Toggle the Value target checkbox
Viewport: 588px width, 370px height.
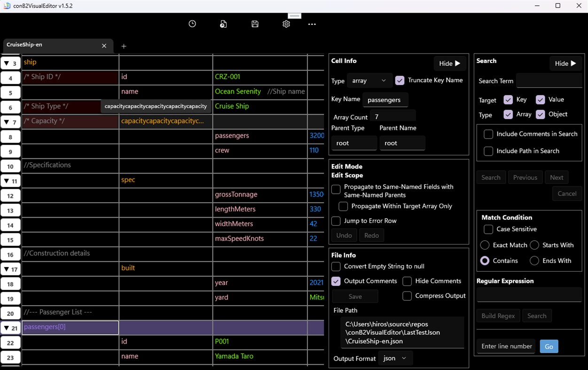coord(540,100)
